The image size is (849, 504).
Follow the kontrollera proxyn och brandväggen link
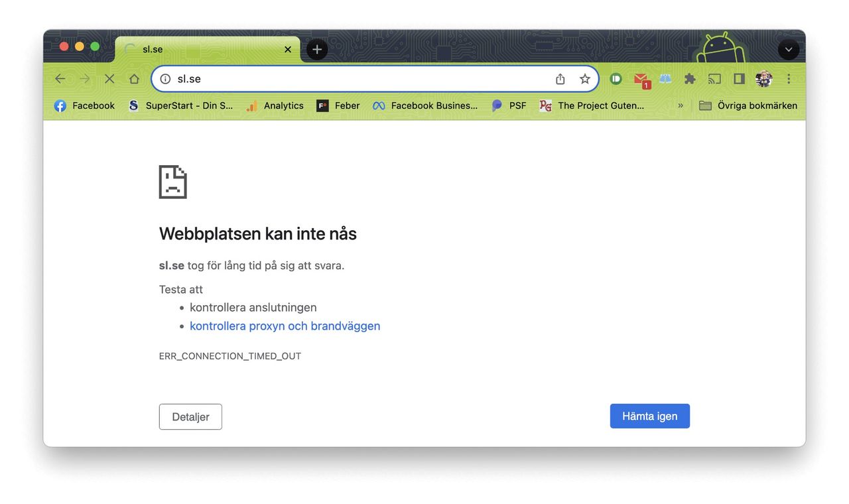pyautogui.click(x=285, y=326)
